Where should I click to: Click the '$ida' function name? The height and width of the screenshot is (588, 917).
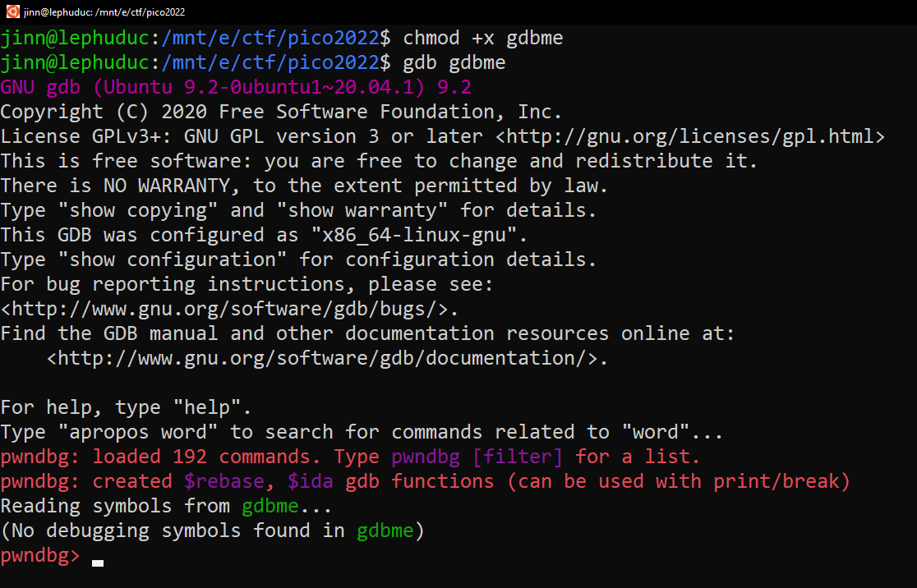310,481
